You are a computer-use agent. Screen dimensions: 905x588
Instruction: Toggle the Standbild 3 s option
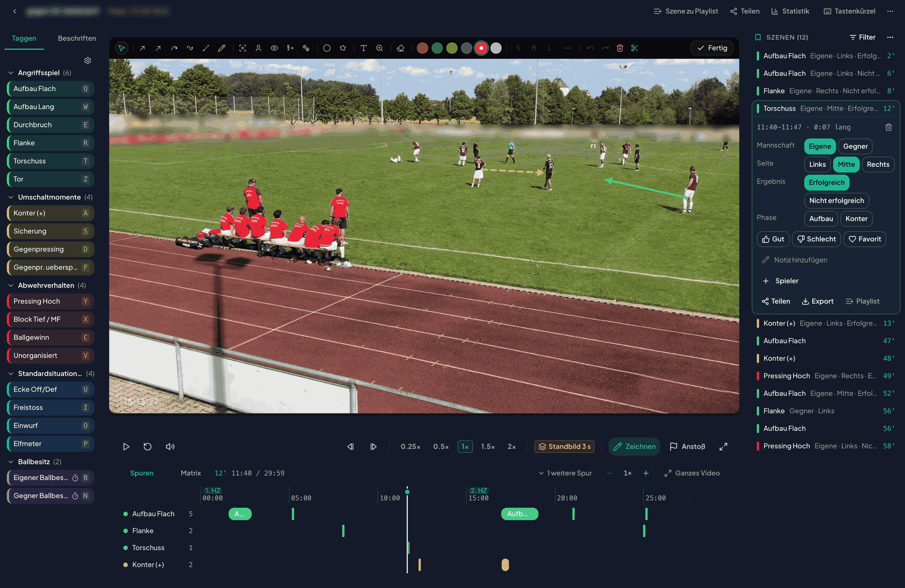tap(564, 447)
